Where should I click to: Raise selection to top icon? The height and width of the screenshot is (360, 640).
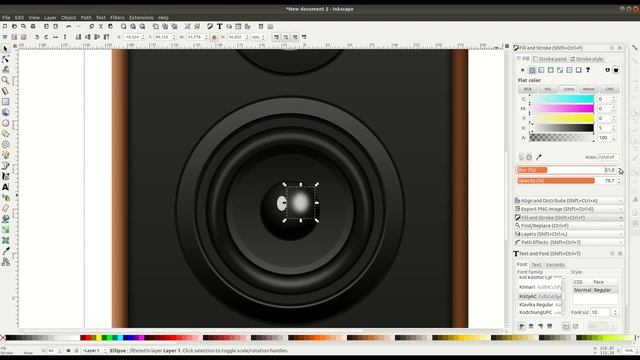point(107,37)
